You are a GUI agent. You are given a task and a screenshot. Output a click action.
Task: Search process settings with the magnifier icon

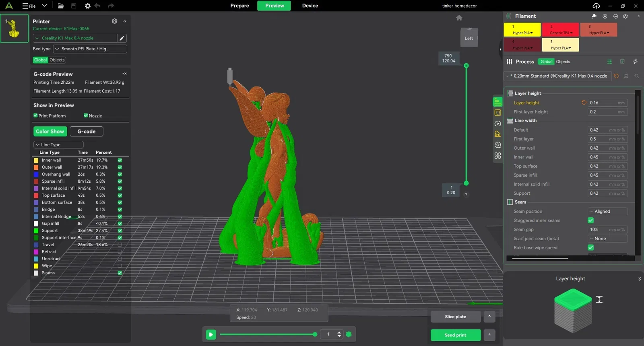coord(636,76)
